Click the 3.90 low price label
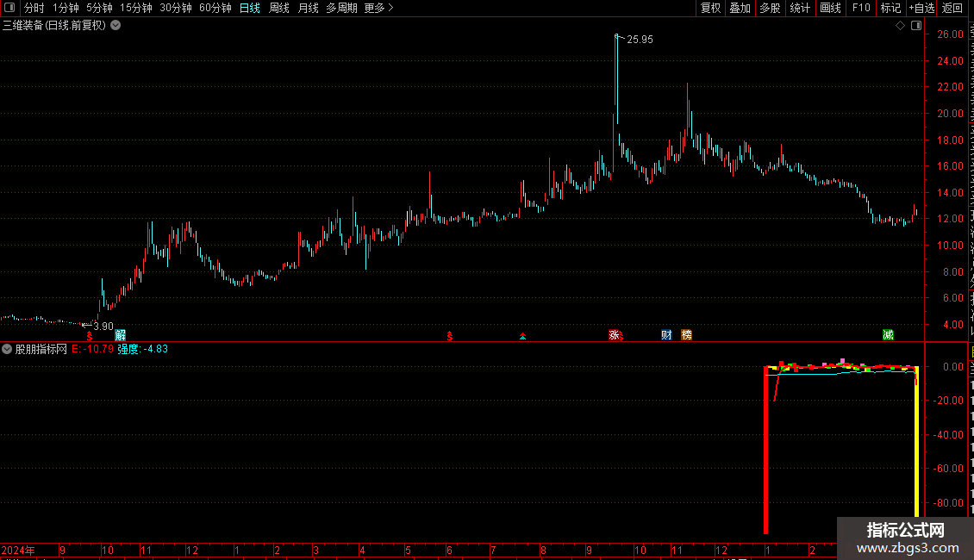974x560 pixels. (103, 327)
